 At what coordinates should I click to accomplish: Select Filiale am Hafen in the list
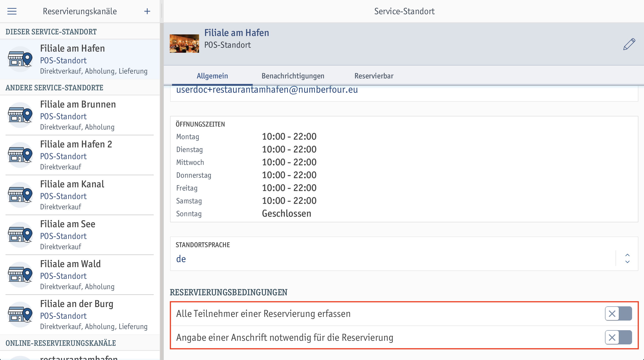[80, 59]
